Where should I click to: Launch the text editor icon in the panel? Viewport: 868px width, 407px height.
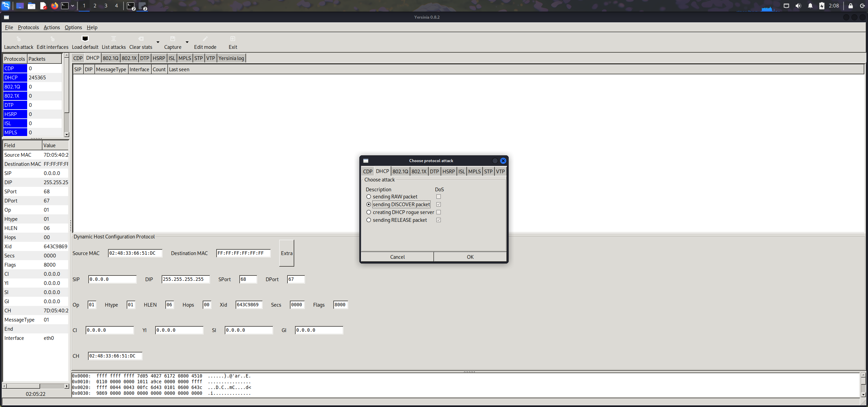pyautogui.click(x=43, y=6)
